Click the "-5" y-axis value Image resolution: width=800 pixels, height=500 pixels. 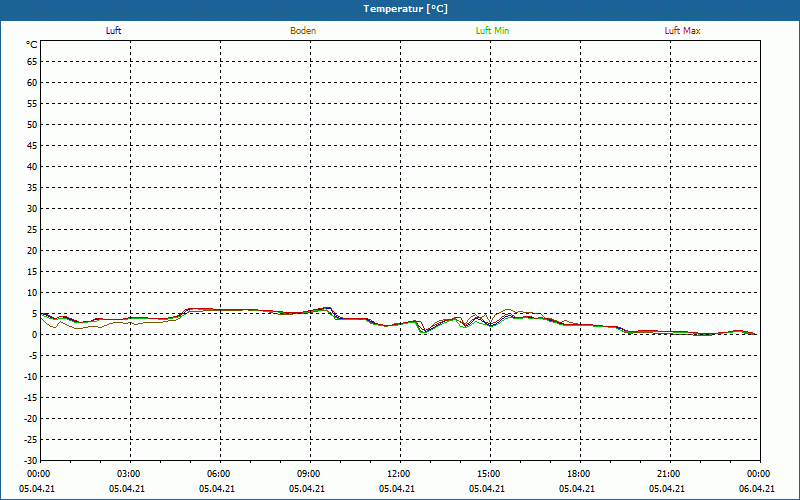[33, 356]
